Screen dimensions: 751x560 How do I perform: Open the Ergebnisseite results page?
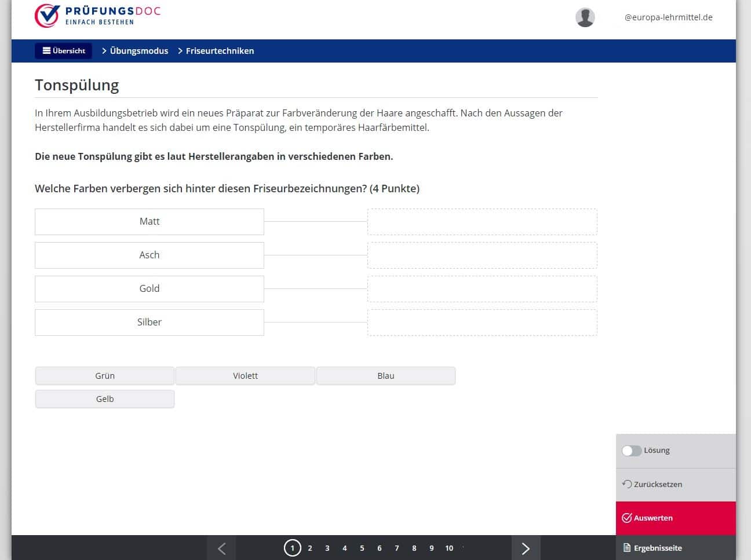tap(652, 548)
